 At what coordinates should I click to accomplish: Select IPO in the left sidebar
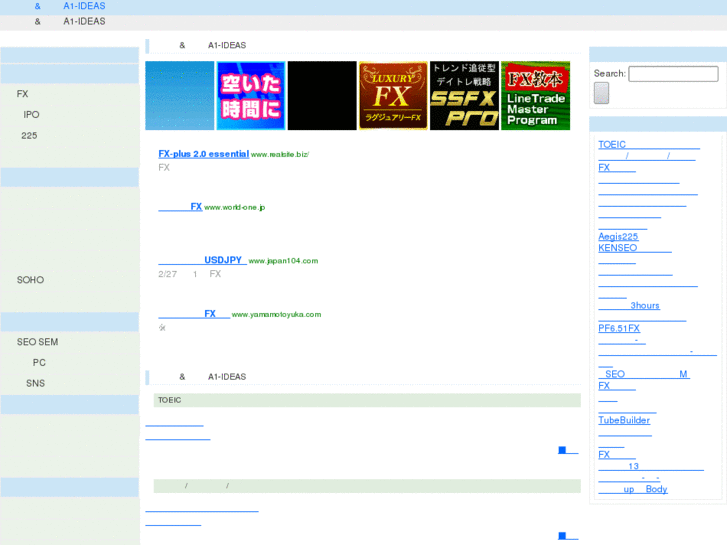(31, 115)
